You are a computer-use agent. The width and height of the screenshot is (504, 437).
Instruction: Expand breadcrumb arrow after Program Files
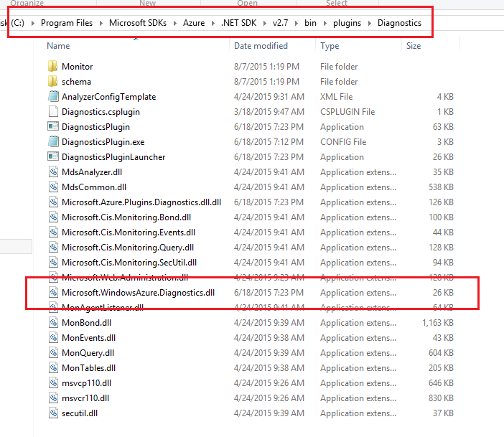pyautogui.click(x=101, y=23)
